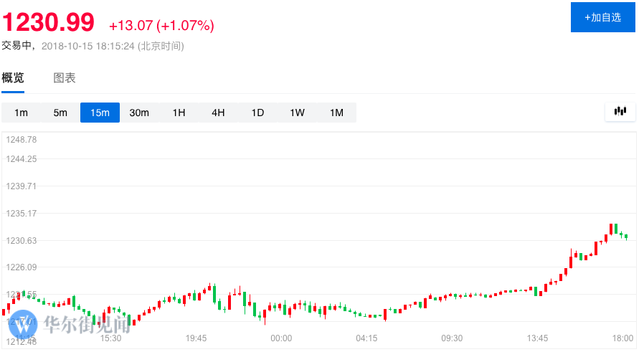Screen dimensions: 644x352
Task: Click the 交易中 trading status text
Action: click(16, 46)
